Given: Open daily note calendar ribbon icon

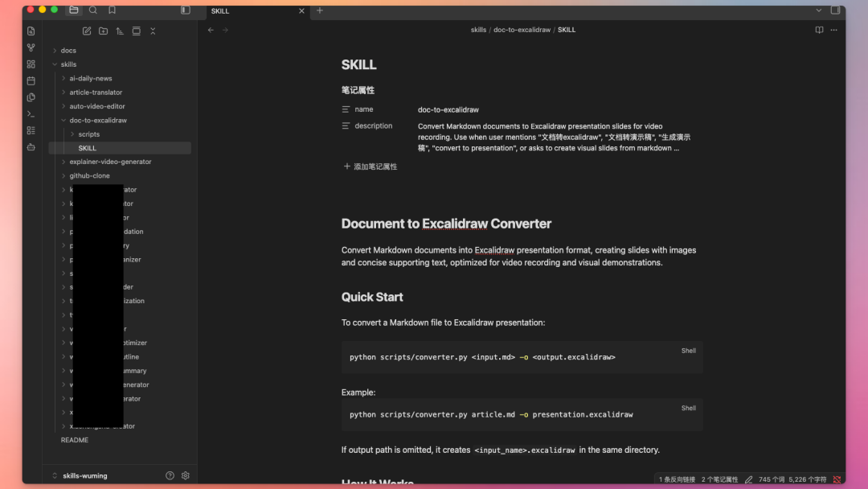Looking at the screenshot, I should point(31,81).
